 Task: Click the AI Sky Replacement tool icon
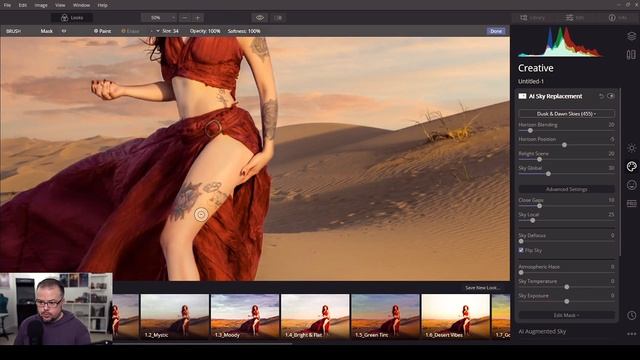click(x=522, y=96)
